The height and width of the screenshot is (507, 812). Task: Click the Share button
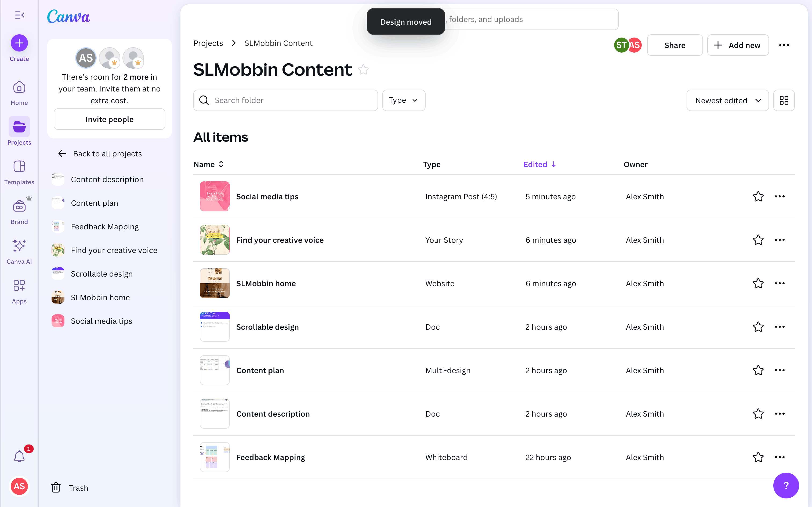pos(675,45)
